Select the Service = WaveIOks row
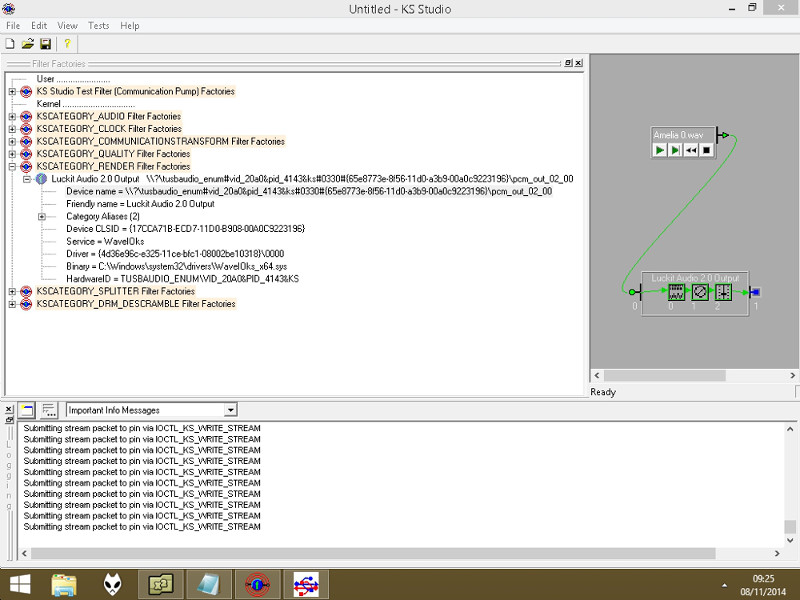This screenshot has width=800, height=600. (105, 241)
